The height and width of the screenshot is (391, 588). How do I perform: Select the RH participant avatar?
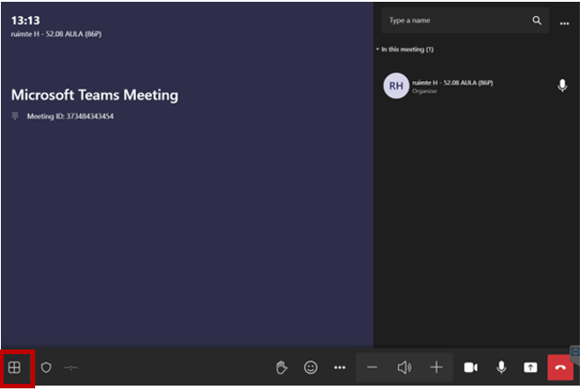click(x=396, y=86)
